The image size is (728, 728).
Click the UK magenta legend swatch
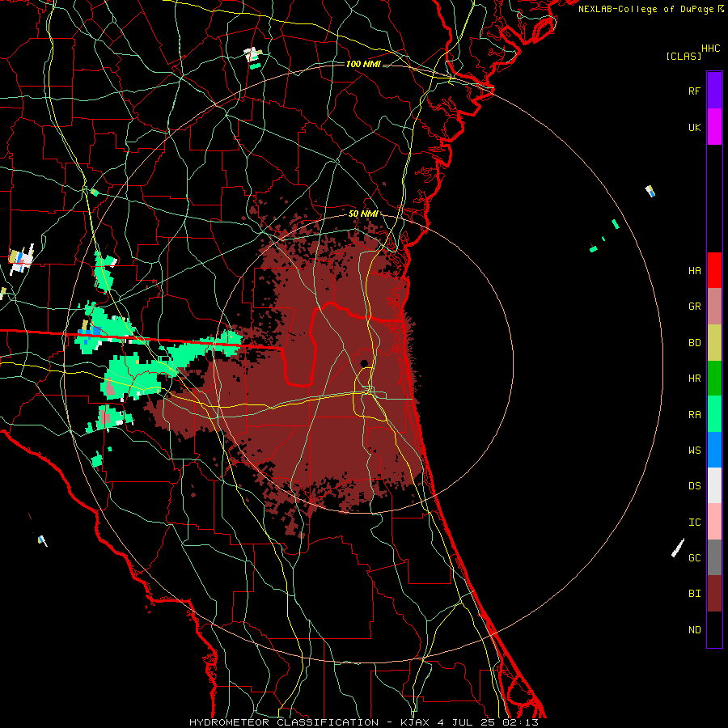tap(714, 127)
